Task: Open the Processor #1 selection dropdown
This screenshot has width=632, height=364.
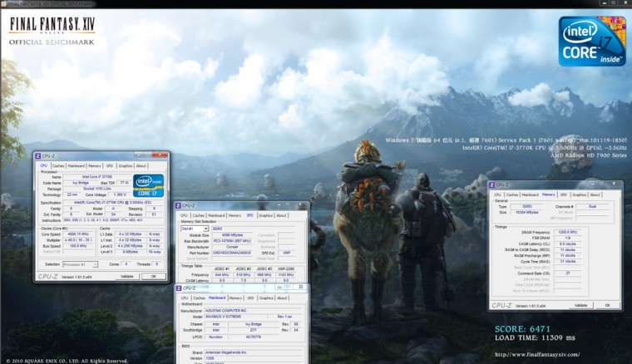Action: tap(95, 264)
